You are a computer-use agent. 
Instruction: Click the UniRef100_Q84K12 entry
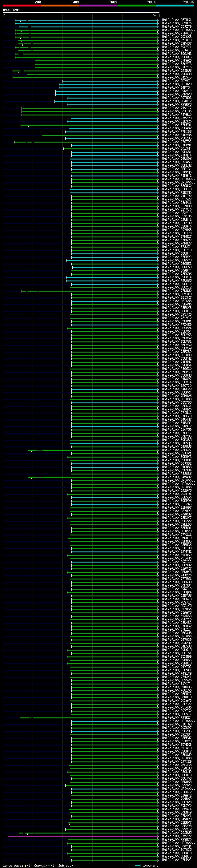point(176,101)
